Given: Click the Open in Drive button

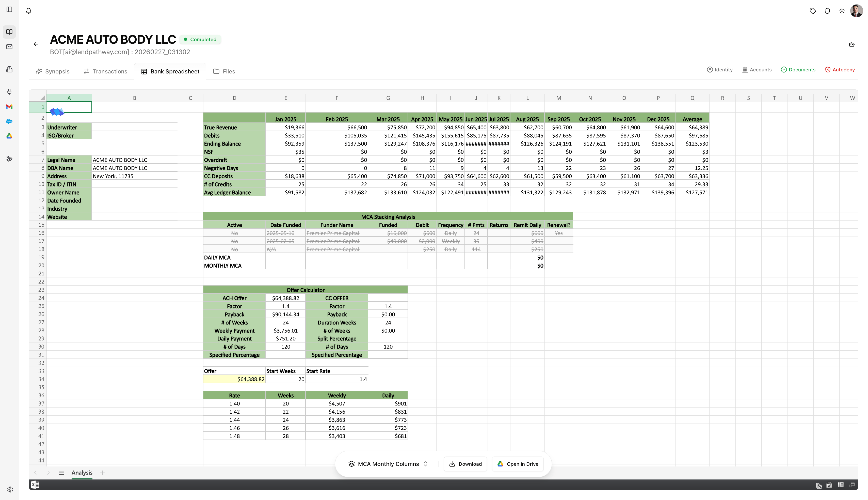Looking at the screenshot, I should coord(518,464).
